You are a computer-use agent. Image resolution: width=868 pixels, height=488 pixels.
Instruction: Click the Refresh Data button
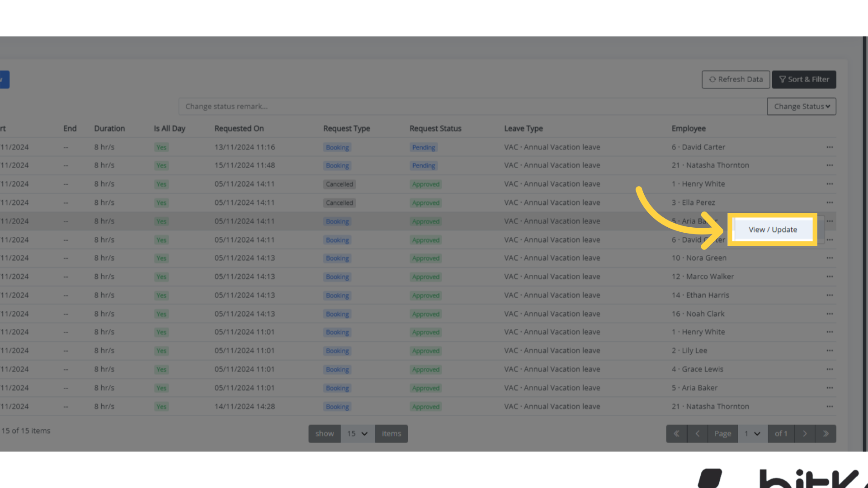(736, 79)
